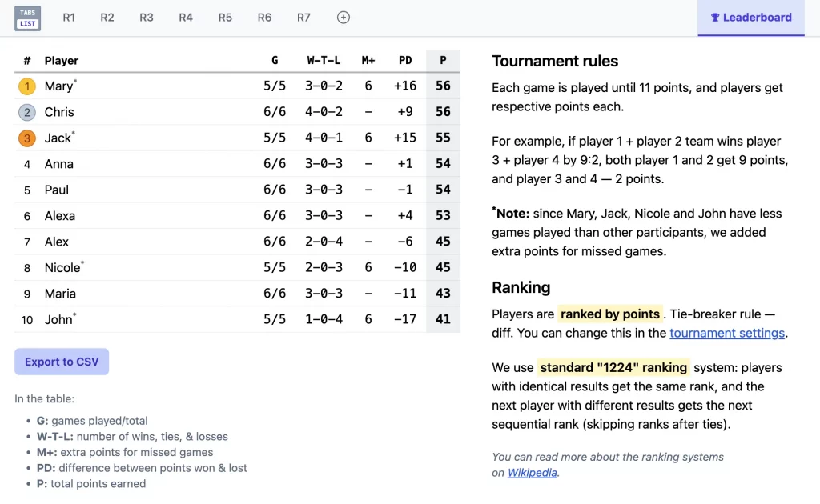Switch to round R1 tab
Image resolution: width=820 pixels, height=504 pixels.
click(69, 18)
